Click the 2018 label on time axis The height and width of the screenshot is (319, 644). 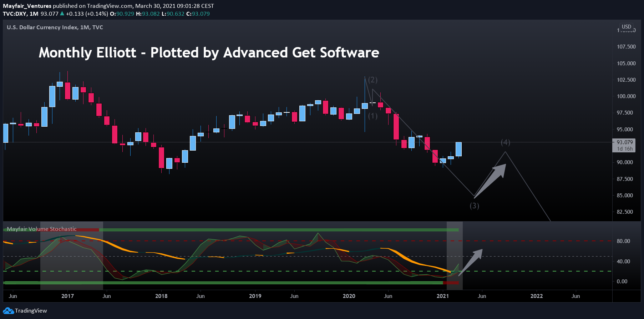click(161, 296)
